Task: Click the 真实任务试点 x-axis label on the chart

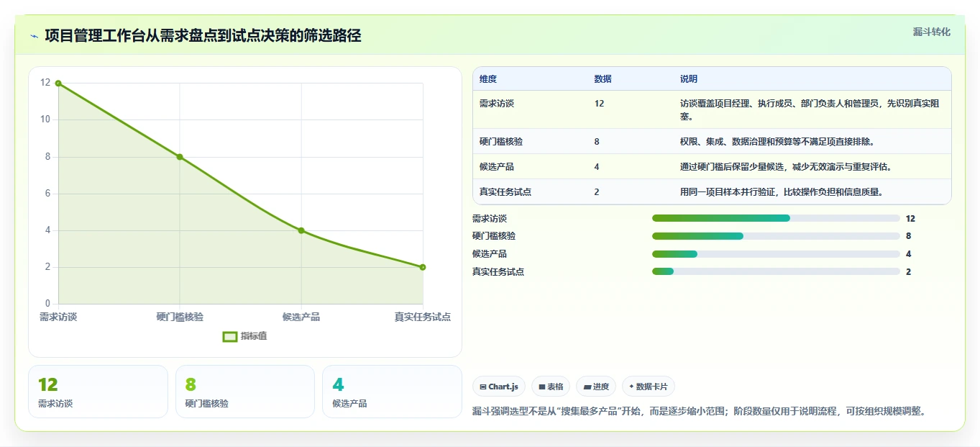Action: (x=423, y=317)
